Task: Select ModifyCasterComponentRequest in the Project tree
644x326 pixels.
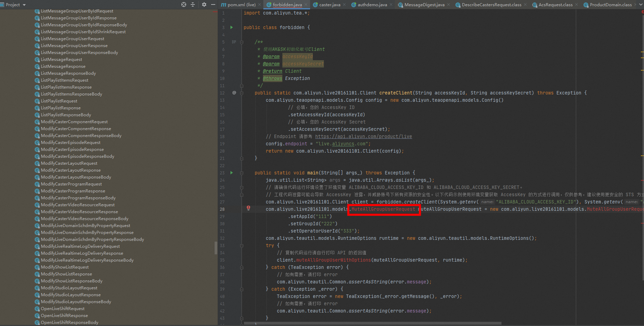Action: [x=74, y=122]
